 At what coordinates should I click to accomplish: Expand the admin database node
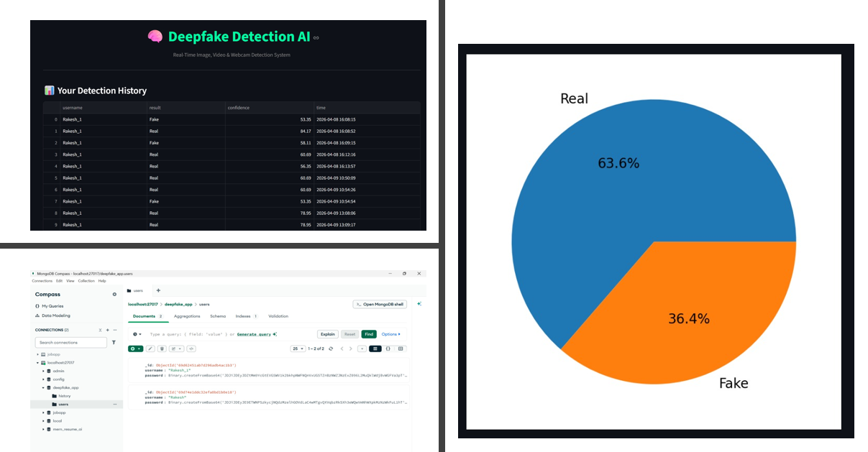click(x=43, y=371)
